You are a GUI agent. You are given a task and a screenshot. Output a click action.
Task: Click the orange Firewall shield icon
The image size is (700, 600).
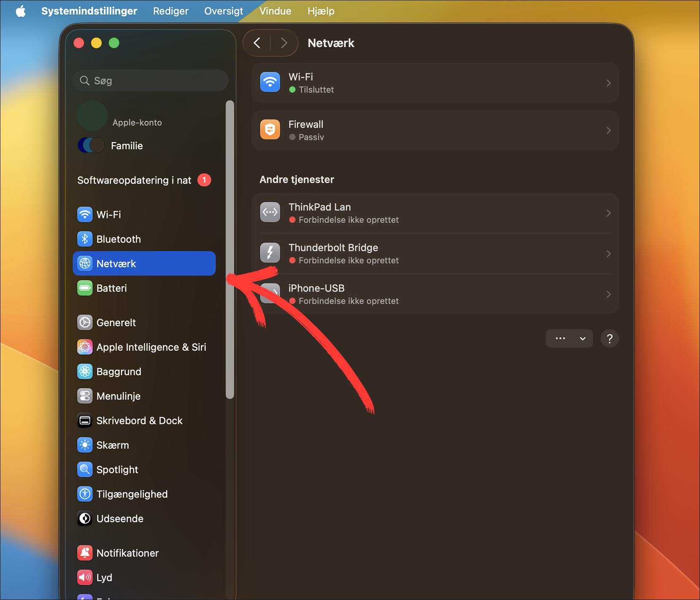click(x=270, y=130)
